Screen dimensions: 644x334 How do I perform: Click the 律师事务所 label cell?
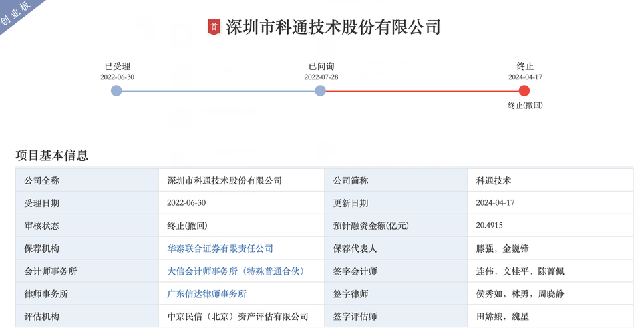point(87,293)
